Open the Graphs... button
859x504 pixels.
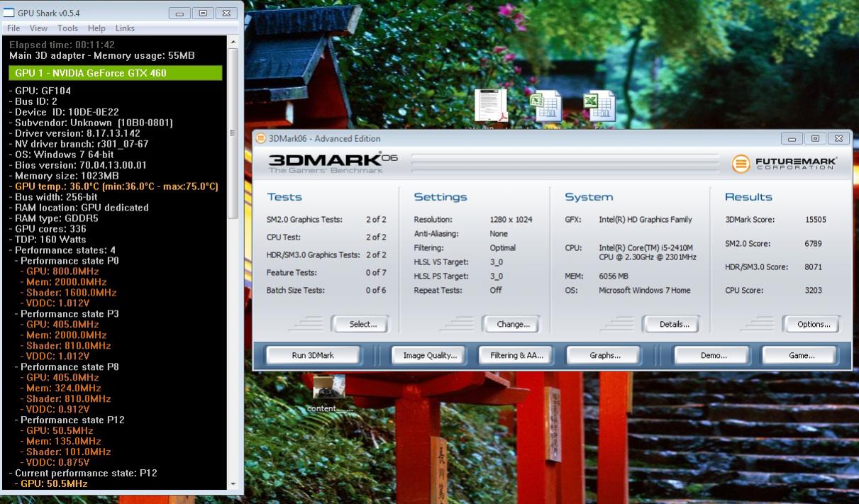pos(605,356)
